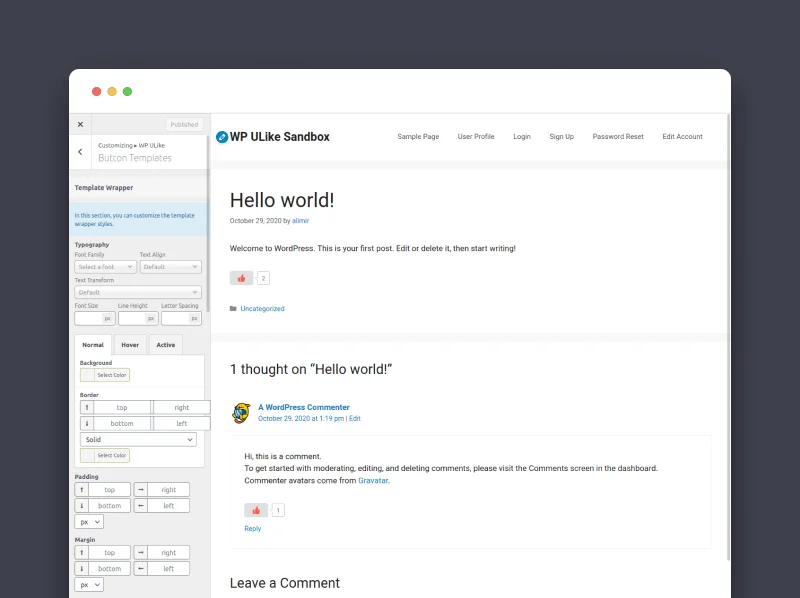Select the Active state tab

pyautogui.click(x=166, y=345)
